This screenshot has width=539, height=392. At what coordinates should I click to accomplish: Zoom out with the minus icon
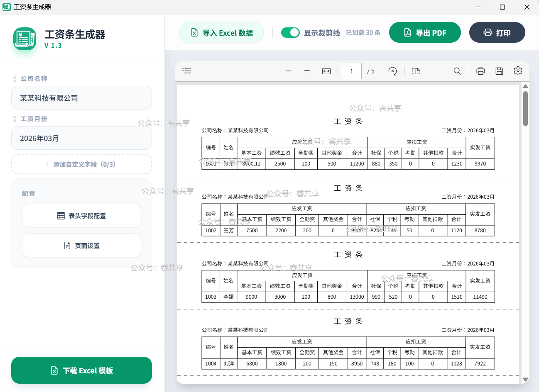tap(289, 71)
